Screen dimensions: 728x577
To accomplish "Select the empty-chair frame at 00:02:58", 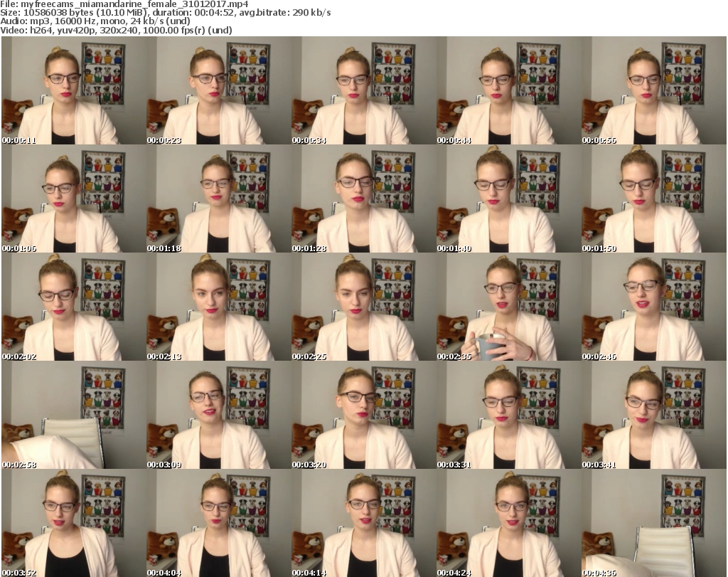I will pyautogui.click(x=73, y=416).
